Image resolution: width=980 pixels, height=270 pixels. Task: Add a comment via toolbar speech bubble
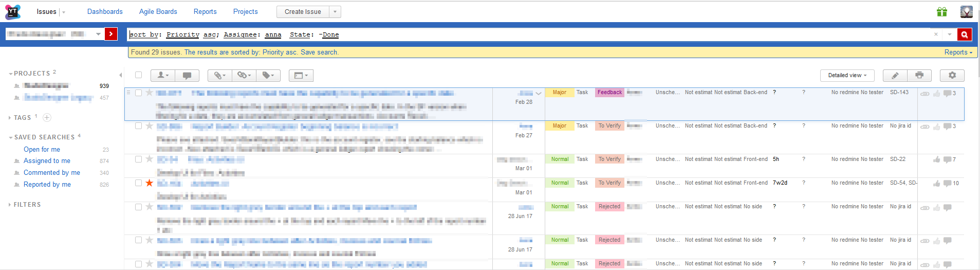[x=187, y=76]
